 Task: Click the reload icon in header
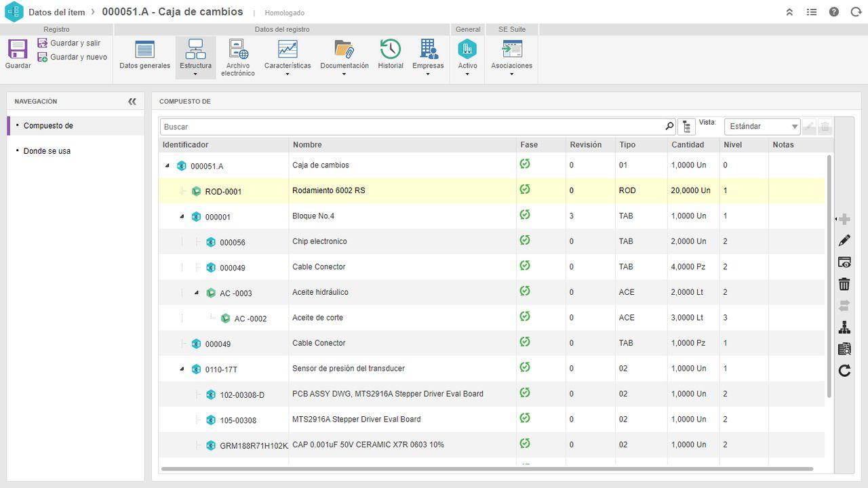(x=856, y=12)
